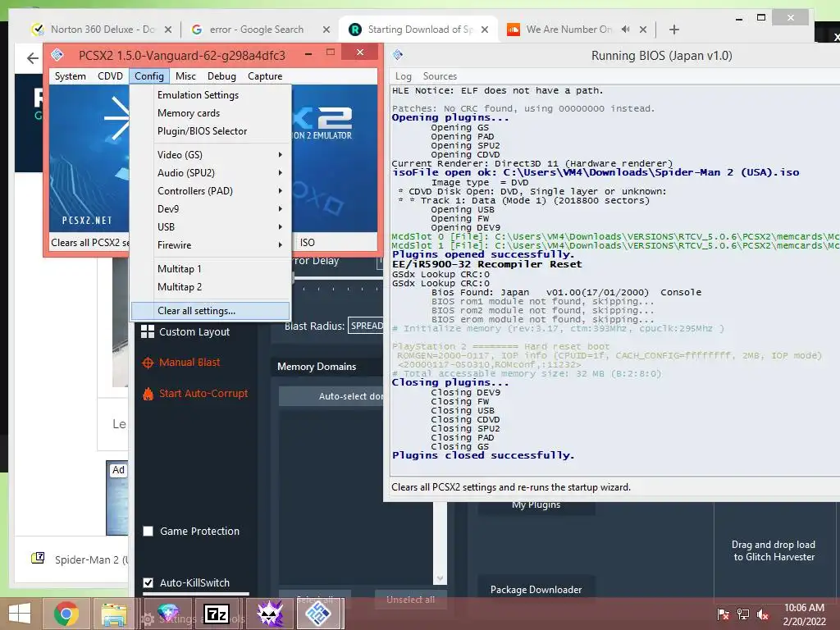Expand the Controllers (PAD) submenu

click(211, 191)
